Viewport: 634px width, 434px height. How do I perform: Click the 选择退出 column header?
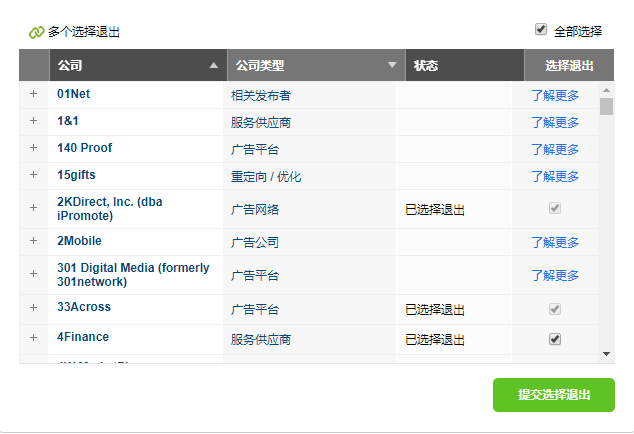[x=569, y=66]
